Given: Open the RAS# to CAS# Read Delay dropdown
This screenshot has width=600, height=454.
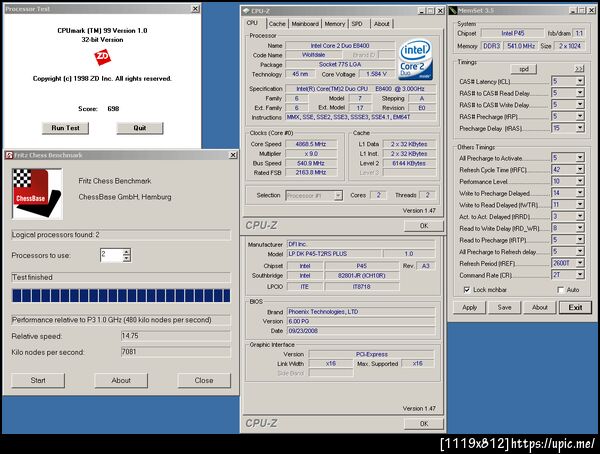Looking at the screenshot, I should 580,93.
